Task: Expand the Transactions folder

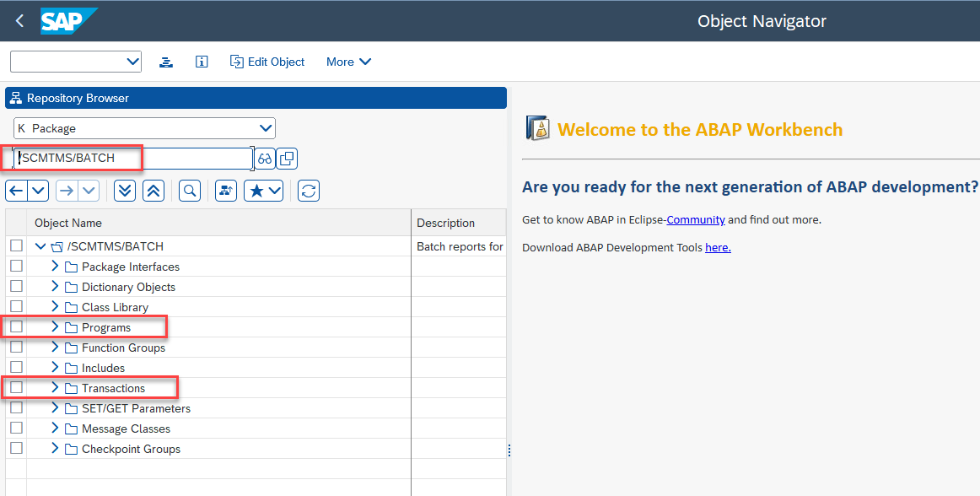Action: tap(55, 388)
